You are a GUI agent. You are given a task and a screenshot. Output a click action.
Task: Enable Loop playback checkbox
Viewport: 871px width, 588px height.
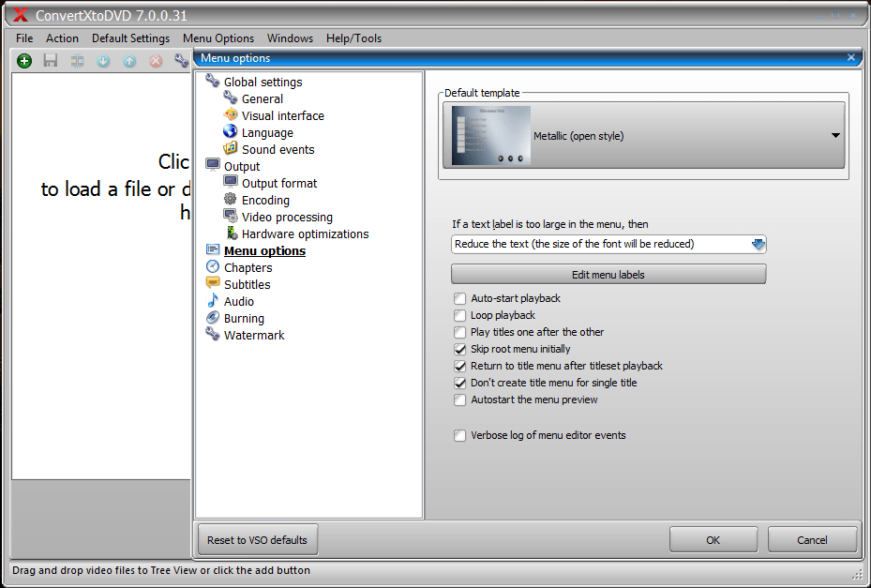tap(460, 316)
